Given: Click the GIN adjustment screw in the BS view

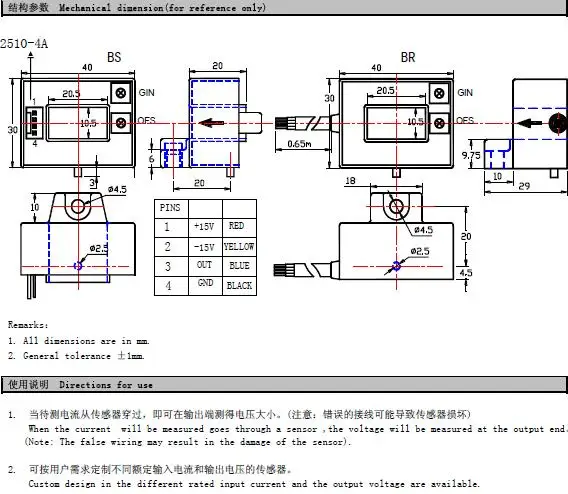Looking at the screenshot, I should click(121, 93).
